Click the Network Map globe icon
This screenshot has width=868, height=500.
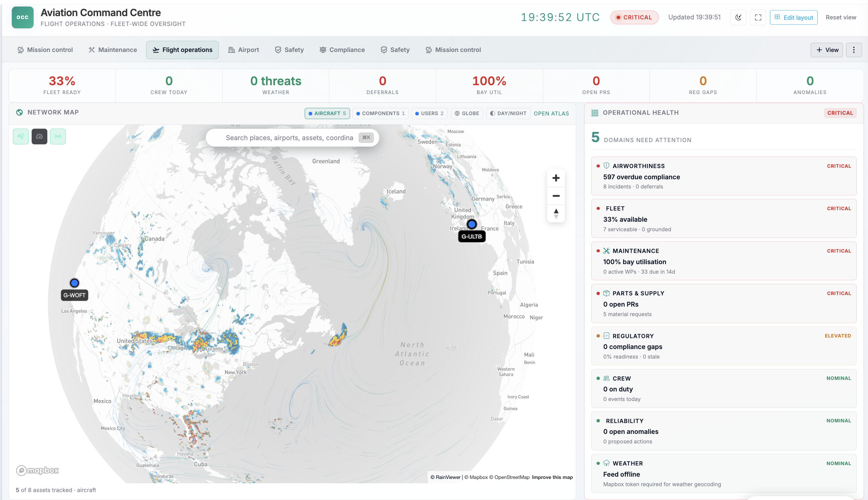click(20, 112)
